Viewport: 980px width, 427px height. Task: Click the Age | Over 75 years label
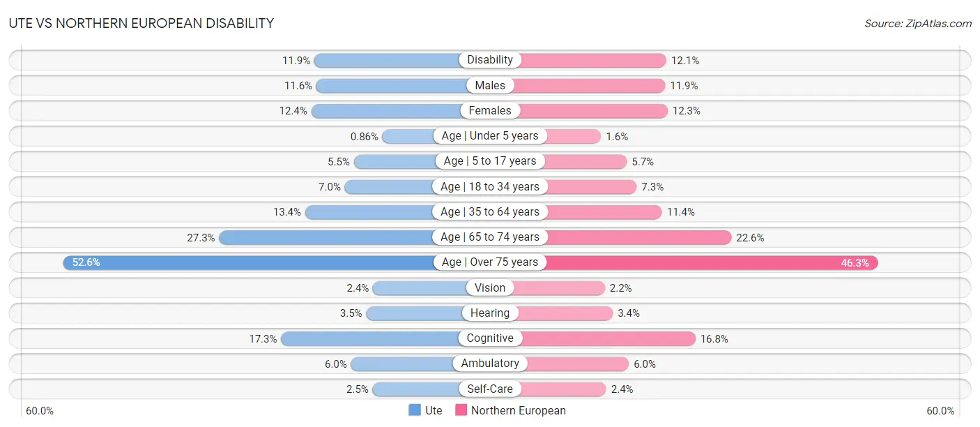(490, 262)
